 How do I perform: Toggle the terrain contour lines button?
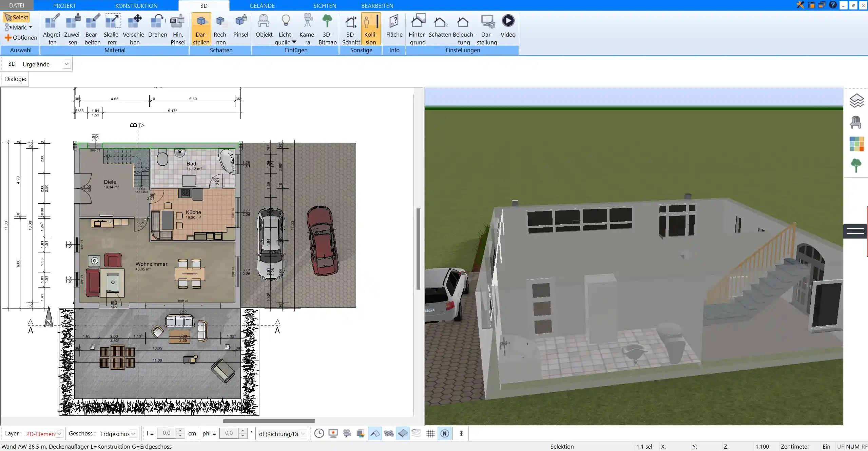tap(417, 433)
